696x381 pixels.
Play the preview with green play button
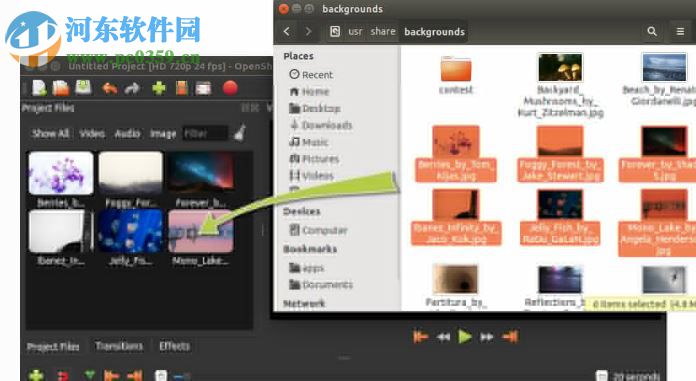pos(465,337)
